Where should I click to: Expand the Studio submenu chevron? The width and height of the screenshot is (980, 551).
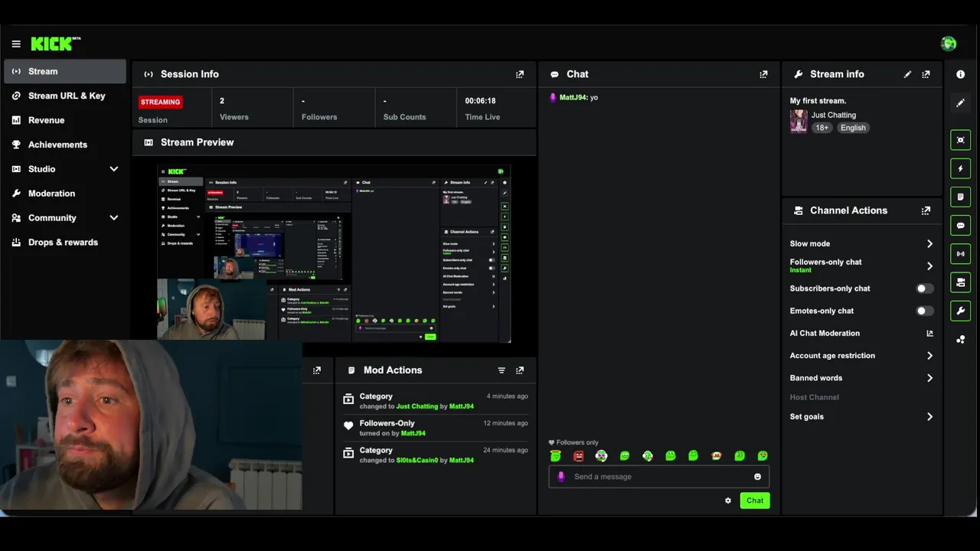[x=114, y=169]
